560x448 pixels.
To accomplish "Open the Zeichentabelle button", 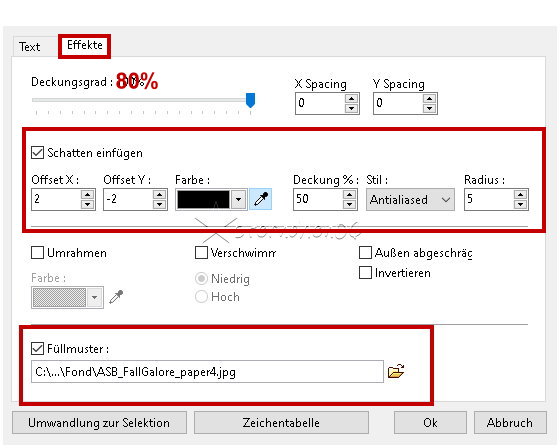I will coord(281,423).
